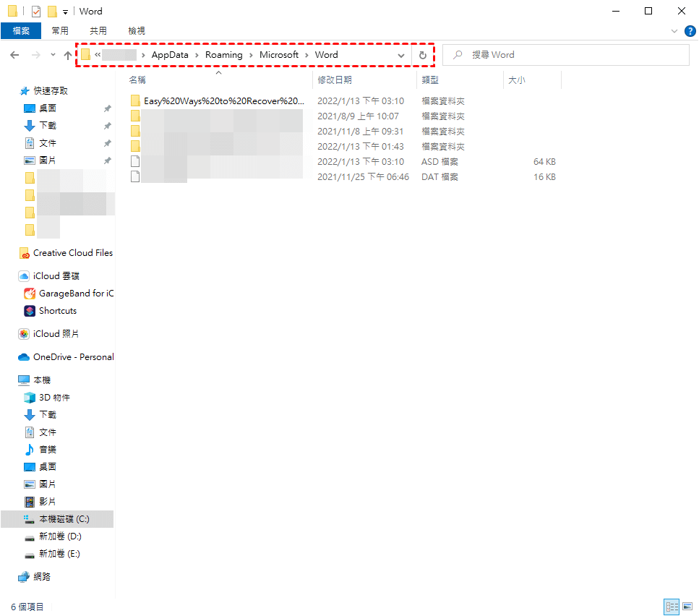
Task: Open the 檔案 menu tab
Action: tap(21, 31)
